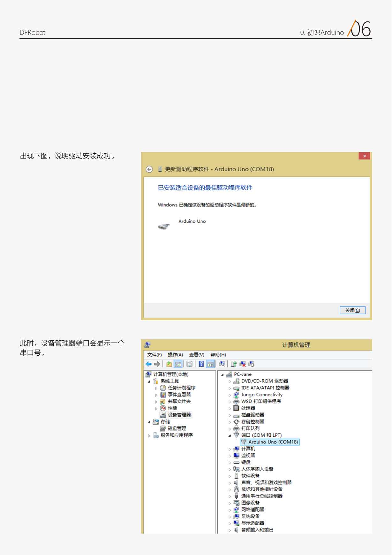The height and width of the screenshot is (555, 392).
Task: Select 系统设备 category
Action: coord(250,516)
